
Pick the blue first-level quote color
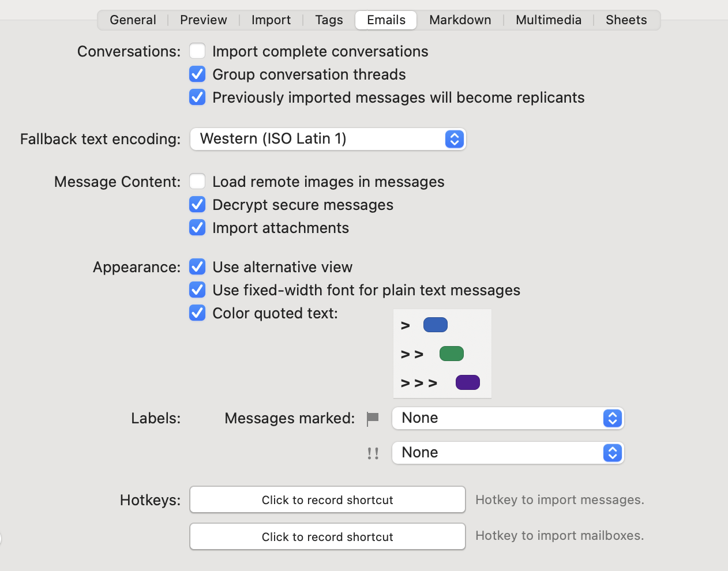click(436, 325)
